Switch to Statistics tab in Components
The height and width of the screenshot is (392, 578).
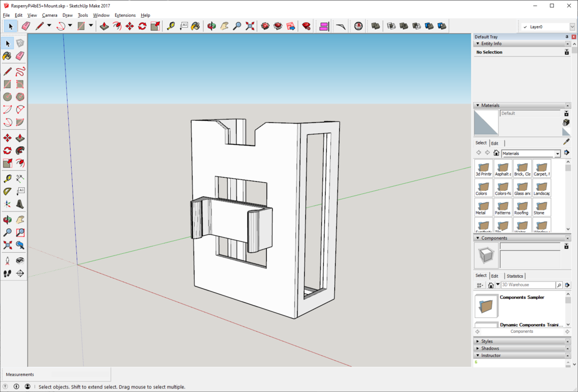coord(514,276)
